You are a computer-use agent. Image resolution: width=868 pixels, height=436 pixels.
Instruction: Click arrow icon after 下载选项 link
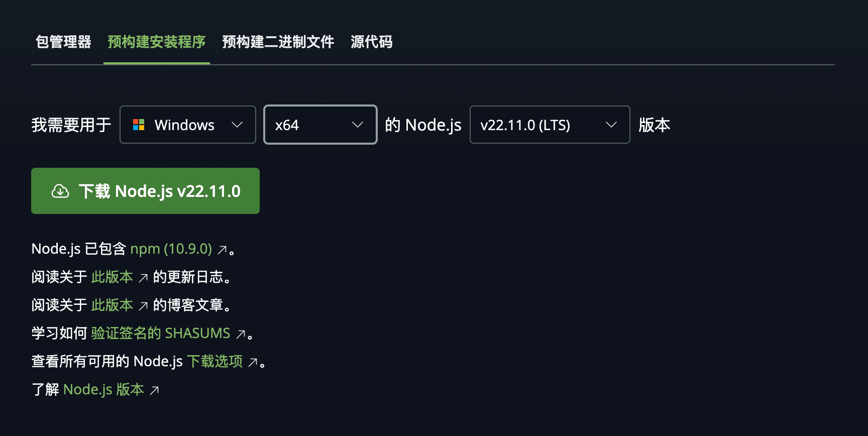(253, 362)
